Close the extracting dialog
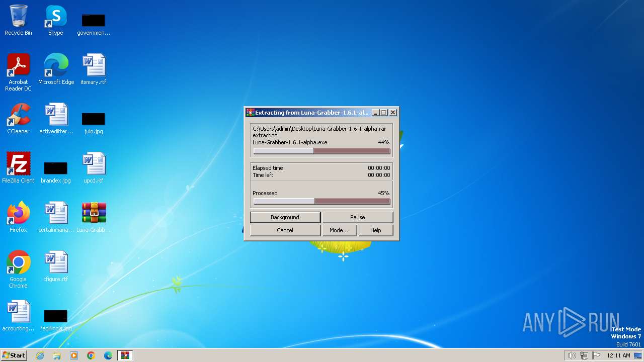Screen dimensions: 644x362 coord(393,113)
